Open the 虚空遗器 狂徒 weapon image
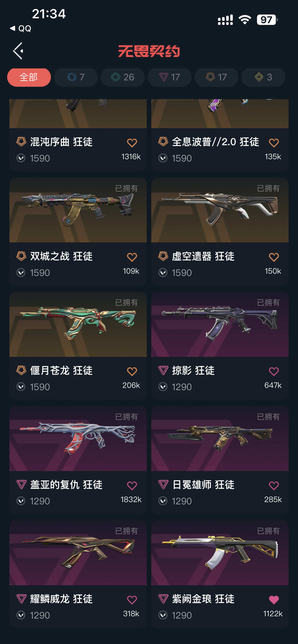298x644 pixels. coord(220,210)
